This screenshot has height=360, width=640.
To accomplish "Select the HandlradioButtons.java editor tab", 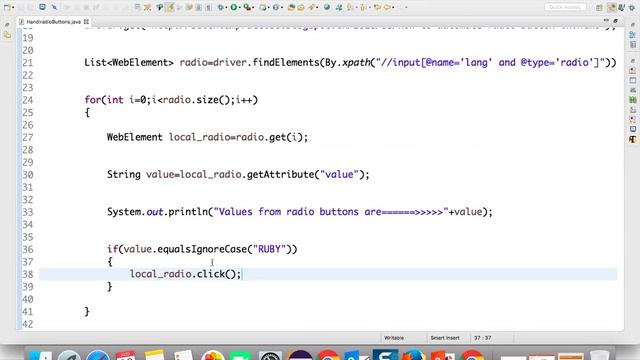I will (53, 22).
